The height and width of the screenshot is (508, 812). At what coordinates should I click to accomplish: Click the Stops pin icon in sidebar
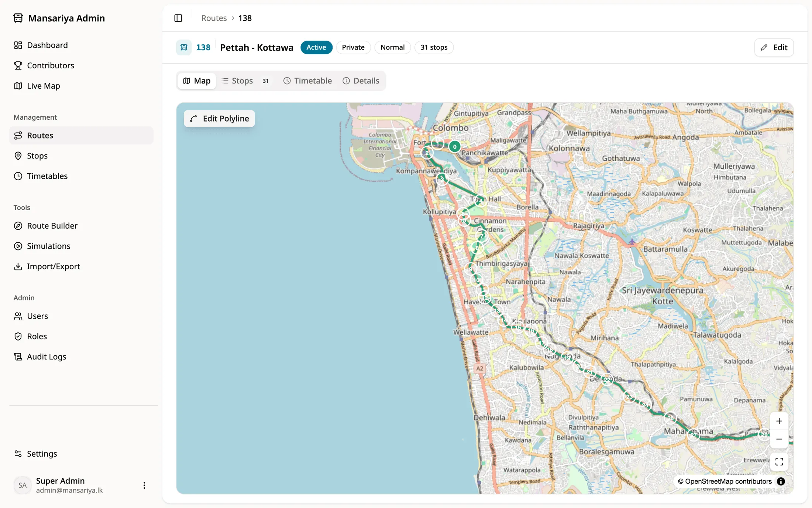click(18, 156)
